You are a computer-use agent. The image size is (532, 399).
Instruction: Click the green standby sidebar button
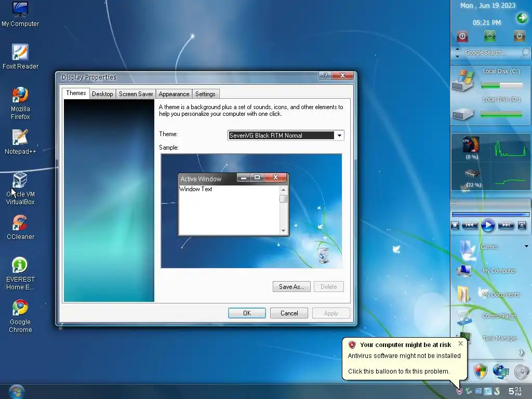(x=490, y=36)
